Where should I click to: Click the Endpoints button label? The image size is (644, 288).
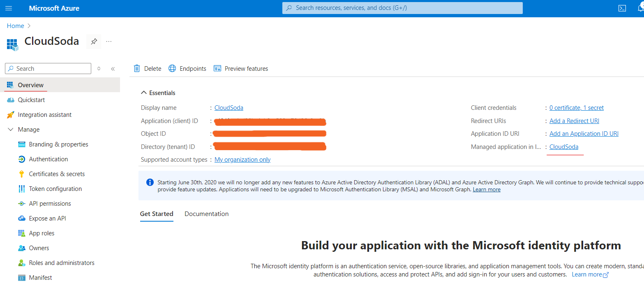click(x=193, y=69)
